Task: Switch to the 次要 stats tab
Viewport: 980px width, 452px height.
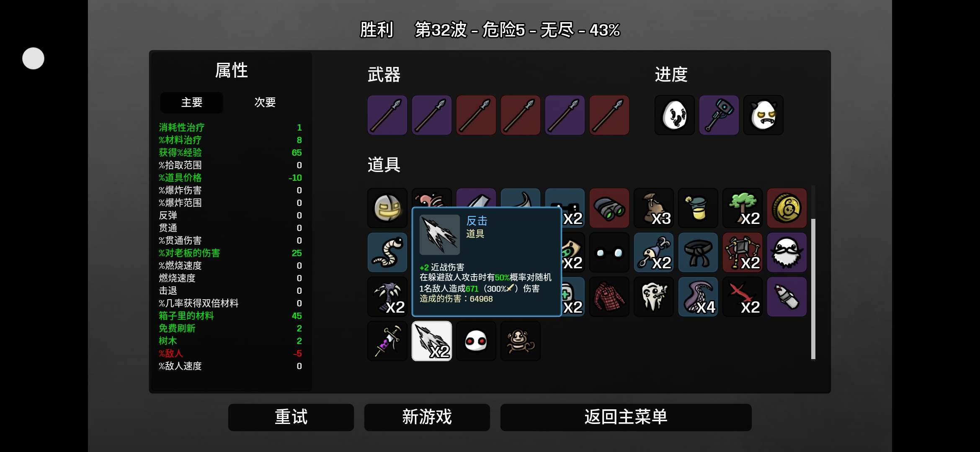Action: [265, 103]
